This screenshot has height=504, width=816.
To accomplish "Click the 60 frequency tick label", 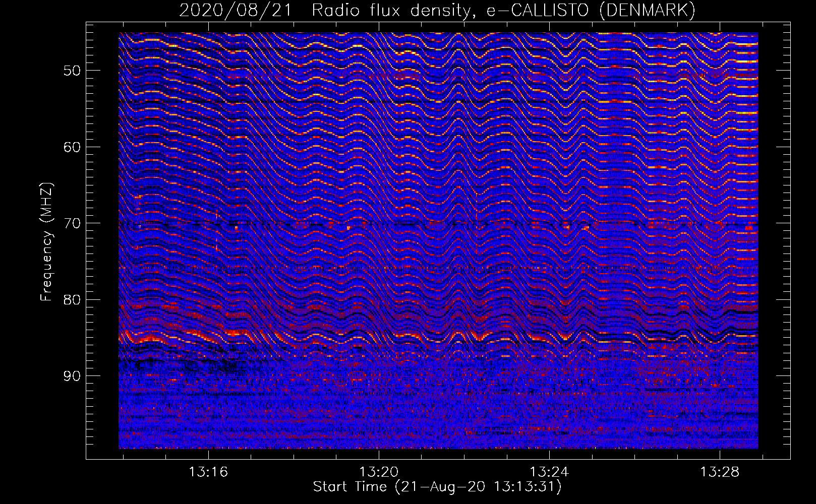I will (72, 147).
